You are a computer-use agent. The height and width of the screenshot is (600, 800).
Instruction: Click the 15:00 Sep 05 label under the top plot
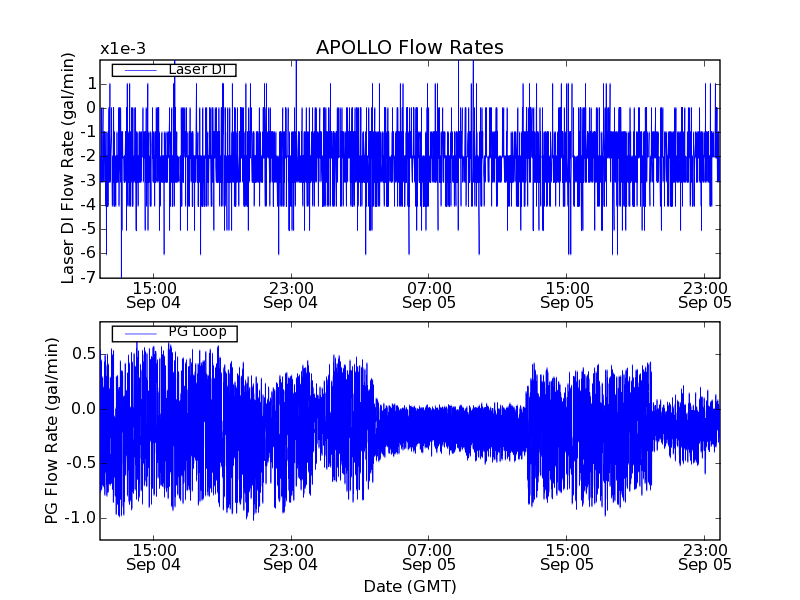[x=567, y=295]
